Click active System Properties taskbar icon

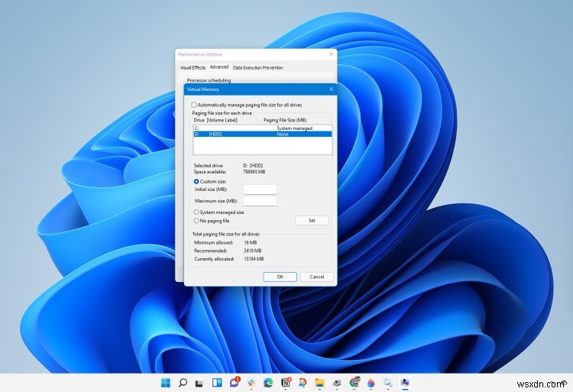tap(405, 383)
